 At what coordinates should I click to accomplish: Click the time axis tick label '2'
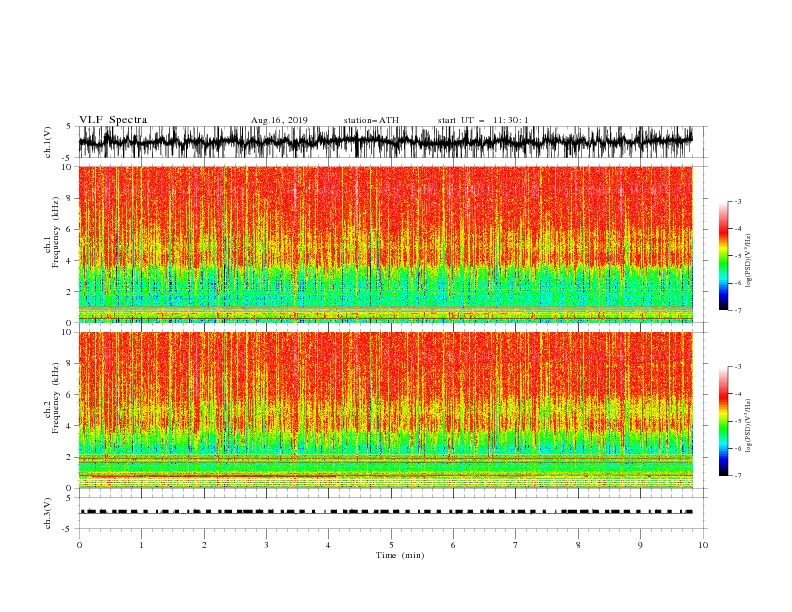[x=204, y=545]
